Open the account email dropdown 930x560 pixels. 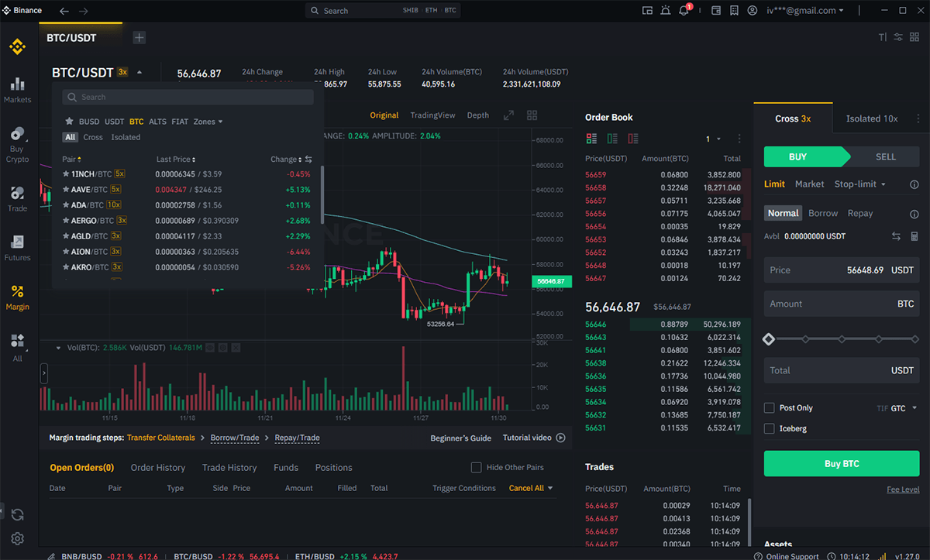pos(805,11)
